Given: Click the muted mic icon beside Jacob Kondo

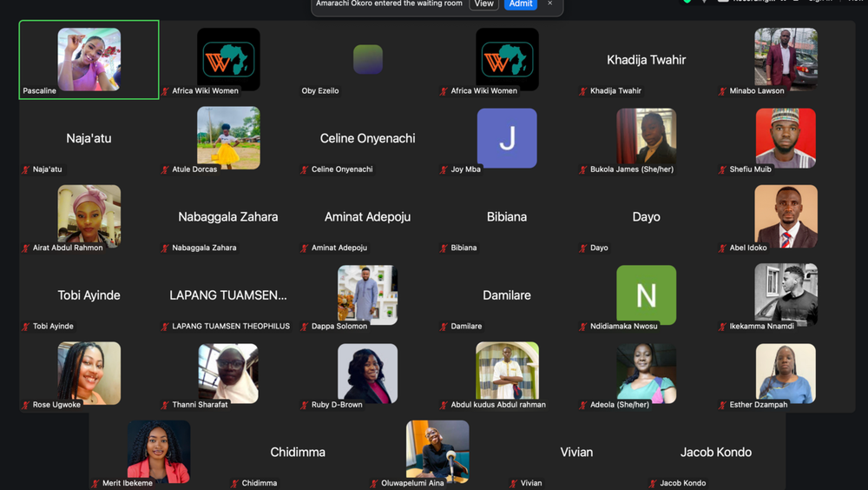Looking at the screenshot, I should coord(653,483).
